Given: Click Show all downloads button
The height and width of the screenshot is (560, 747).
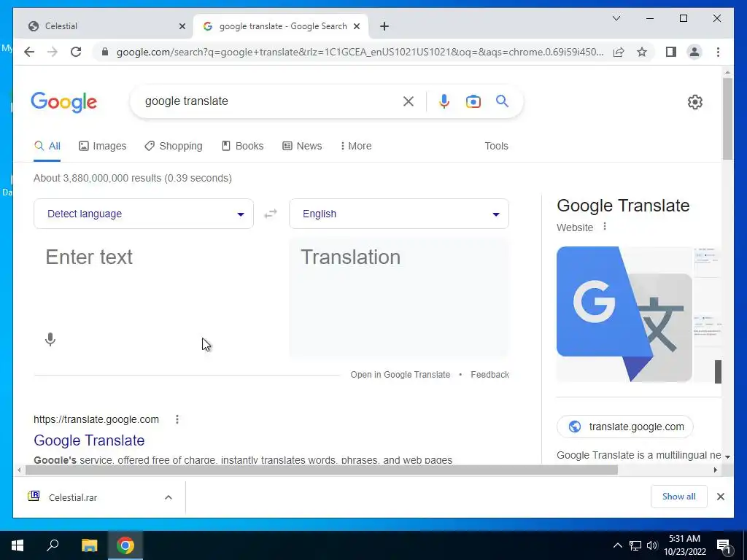Looking at the screenshot, I should pos(678,497).
